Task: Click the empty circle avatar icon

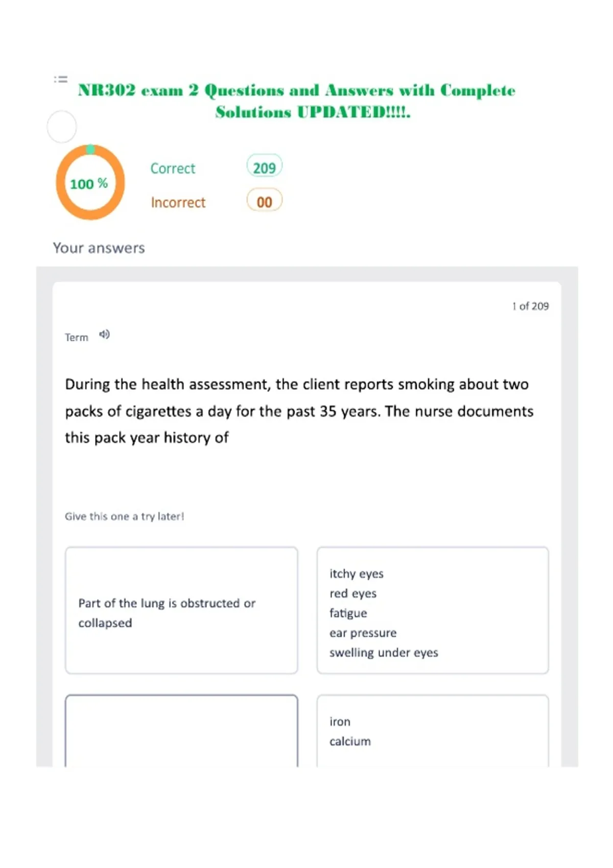Action: pos(62,127)
